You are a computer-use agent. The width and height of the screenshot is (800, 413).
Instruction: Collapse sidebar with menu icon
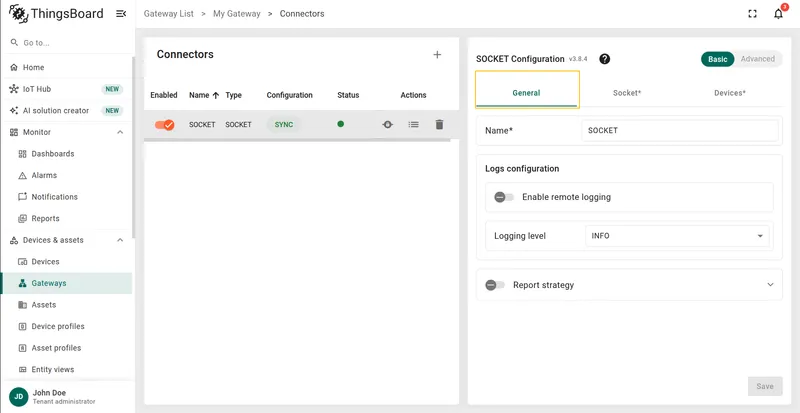coord(121,14)
